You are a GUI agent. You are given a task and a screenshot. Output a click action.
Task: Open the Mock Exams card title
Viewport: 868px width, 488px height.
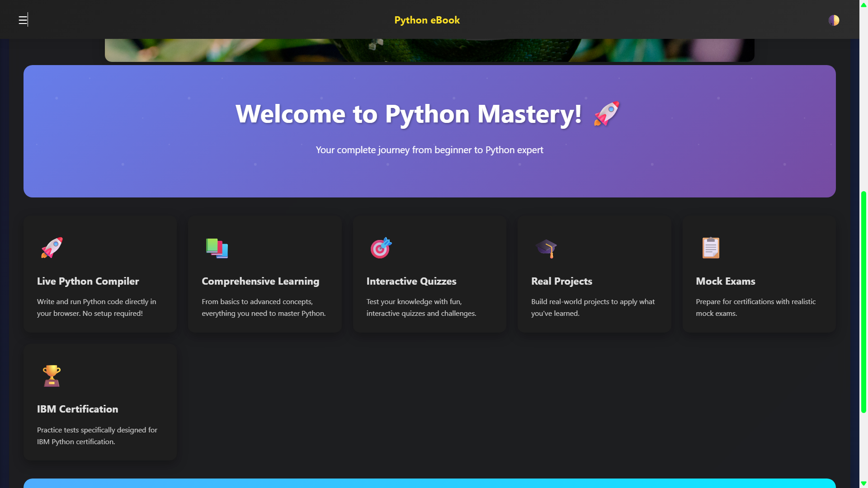tap(725, 281)
